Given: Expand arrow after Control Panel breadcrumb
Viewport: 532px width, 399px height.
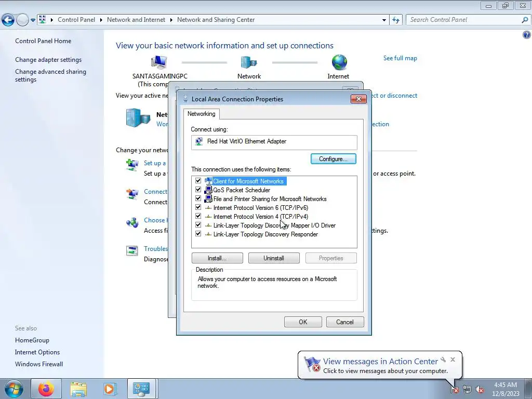Looking at the screenshot, I should 101,20.
